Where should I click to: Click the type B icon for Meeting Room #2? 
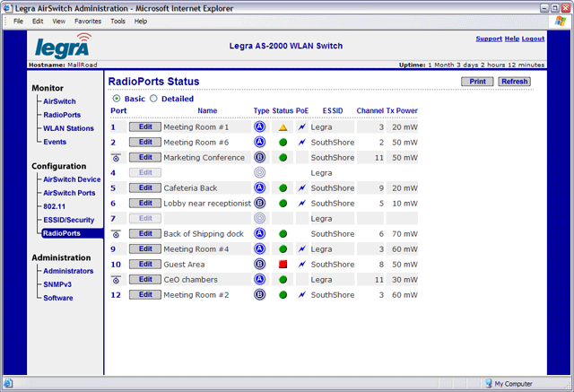point(259,294)
